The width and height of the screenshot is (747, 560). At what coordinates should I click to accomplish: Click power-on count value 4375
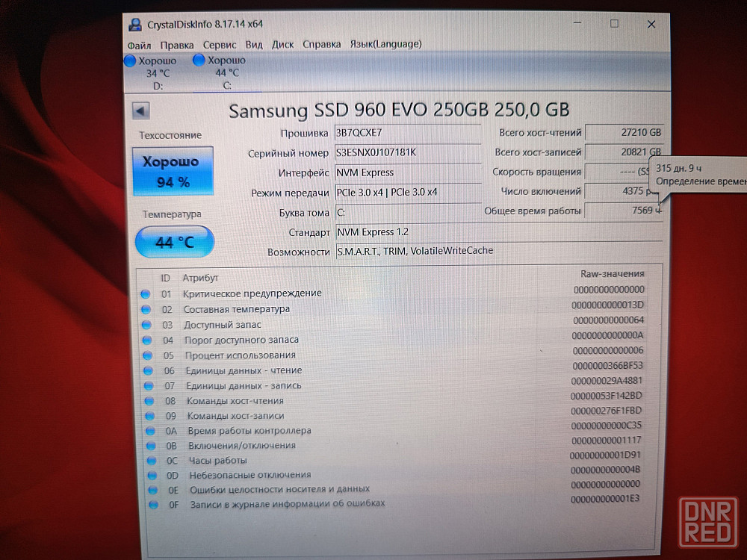pos(623,191)
